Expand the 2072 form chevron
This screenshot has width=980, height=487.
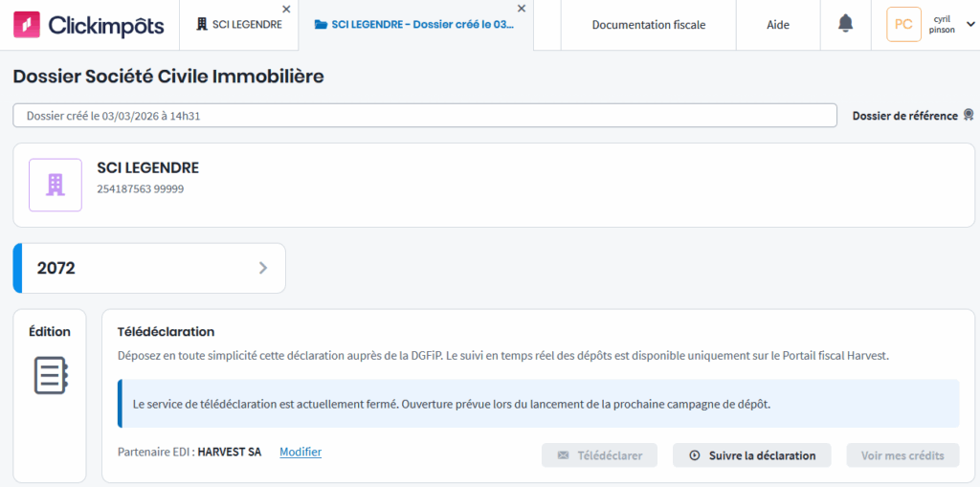click(x=263, y=268)
